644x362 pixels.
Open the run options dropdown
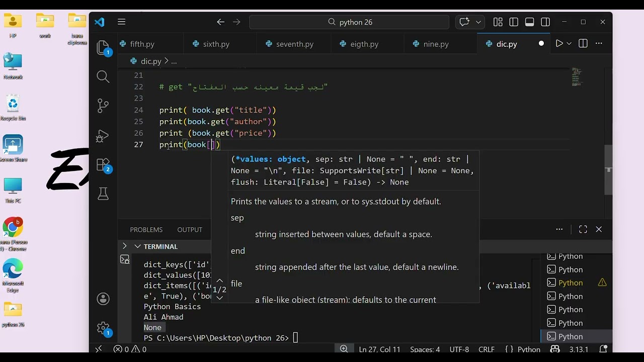[x=569, y=44]
